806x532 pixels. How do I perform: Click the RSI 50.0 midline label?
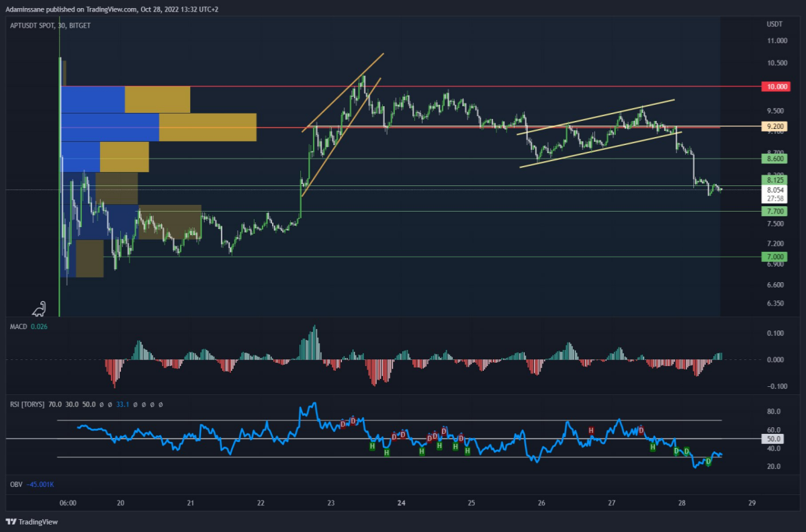[x=774, y=439]
